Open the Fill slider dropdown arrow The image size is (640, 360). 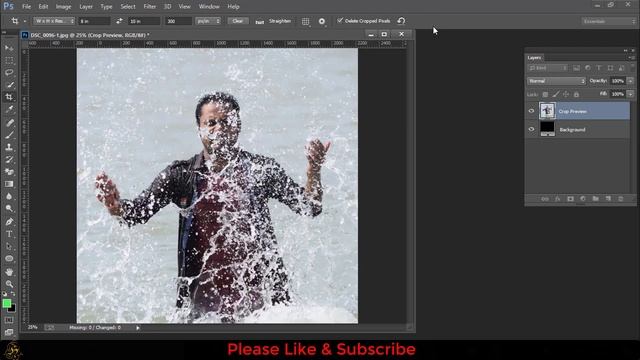click(x=631, y=94)
